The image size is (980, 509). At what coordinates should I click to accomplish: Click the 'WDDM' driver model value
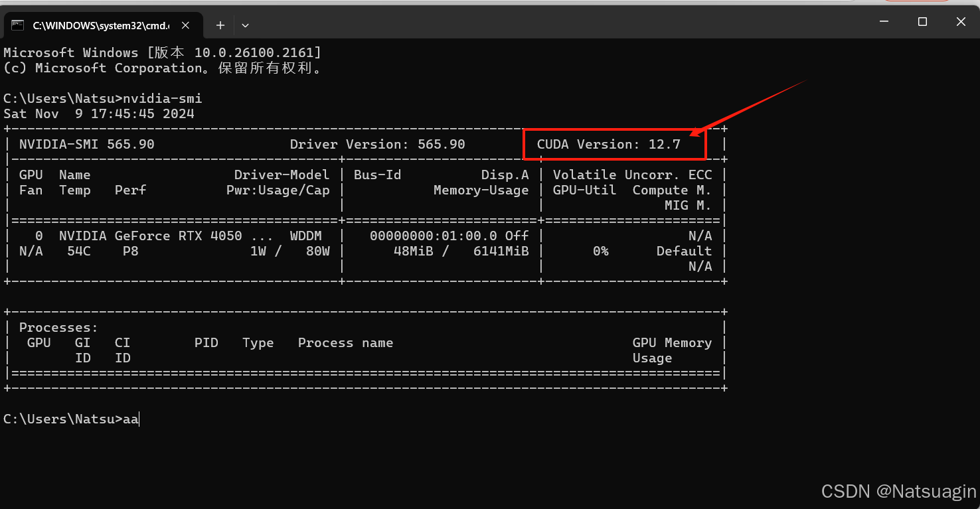point(306,236)
